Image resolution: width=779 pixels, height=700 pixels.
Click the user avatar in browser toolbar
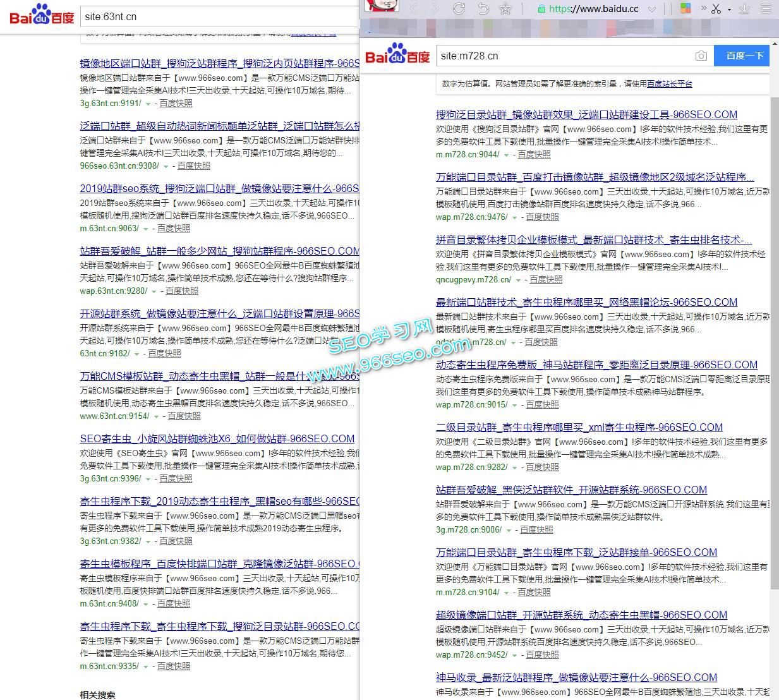pos(382,5)
